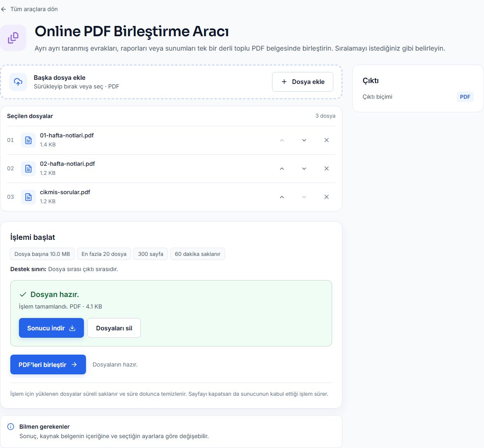Viewport: 484px width, 448px height.
Task: Move 01-hafta-notlari.pdf down with chevron
Action: [304, 140]
